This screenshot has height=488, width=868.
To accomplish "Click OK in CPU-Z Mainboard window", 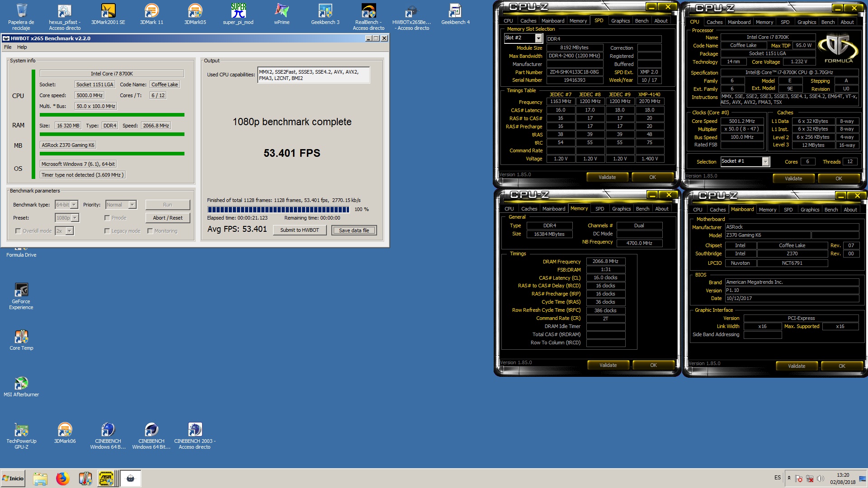I will click(x=842, y=366).
